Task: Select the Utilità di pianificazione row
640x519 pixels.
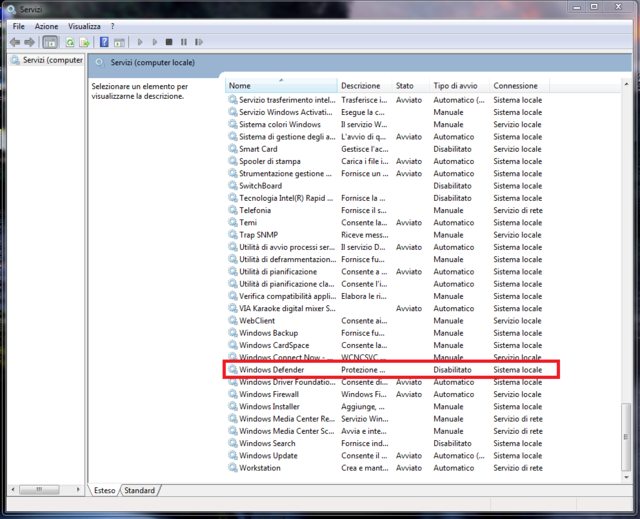Action: [385, 271]
